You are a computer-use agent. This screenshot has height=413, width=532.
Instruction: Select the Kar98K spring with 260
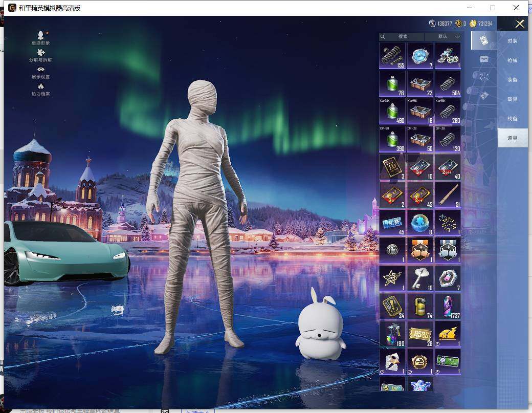448,111
